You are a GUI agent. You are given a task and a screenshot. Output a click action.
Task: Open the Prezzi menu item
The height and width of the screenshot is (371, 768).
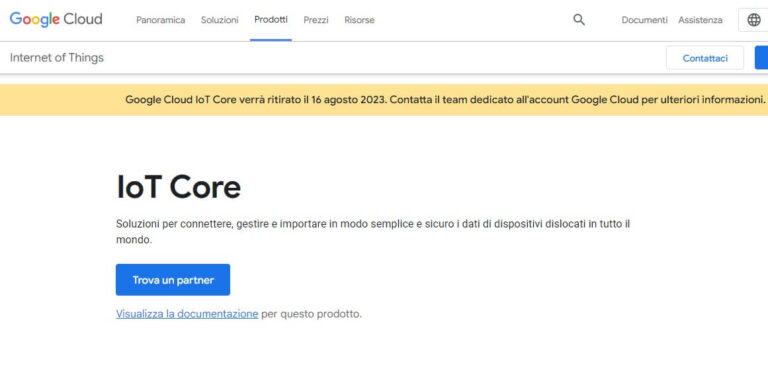click(x=316, y=20)
